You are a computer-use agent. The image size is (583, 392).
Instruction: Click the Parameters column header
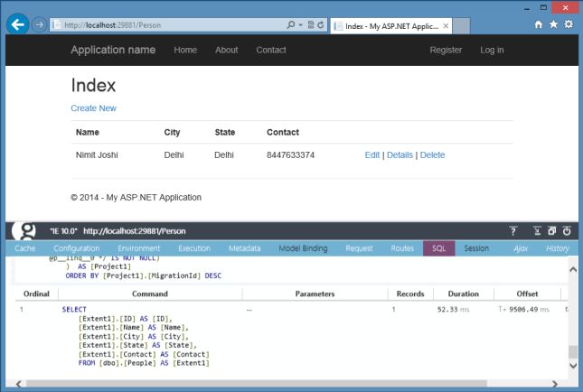(315, 294)
